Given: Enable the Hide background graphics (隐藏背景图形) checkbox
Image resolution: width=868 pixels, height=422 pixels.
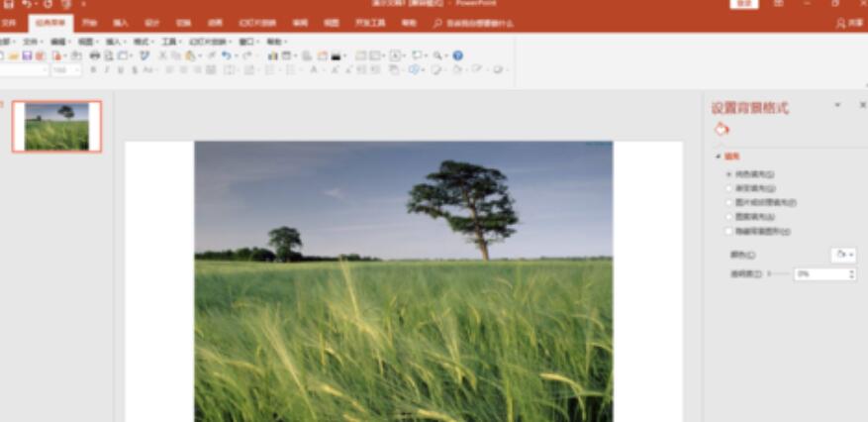Looking at the screenshot, I should (x=729, y=231).
